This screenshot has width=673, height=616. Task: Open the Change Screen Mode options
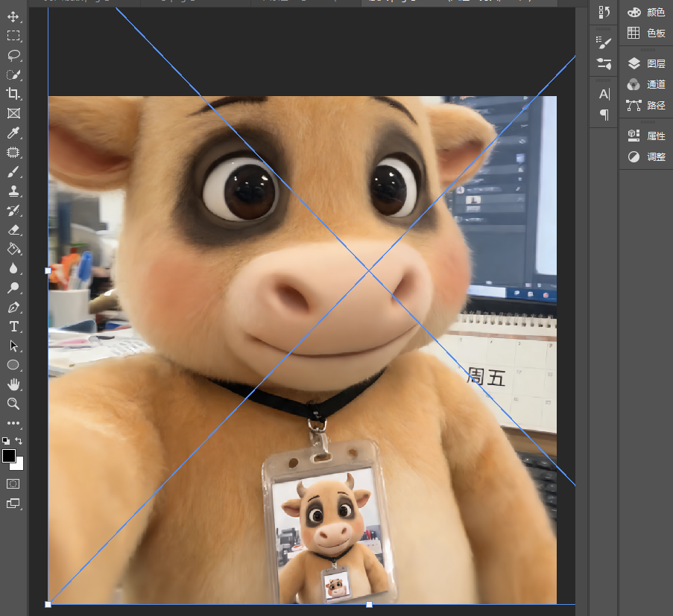tap(13, 504)
